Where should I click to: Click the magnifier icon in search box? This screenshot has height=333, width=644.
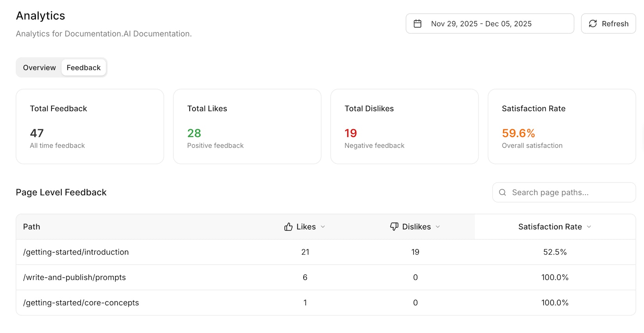click(502, 192)
